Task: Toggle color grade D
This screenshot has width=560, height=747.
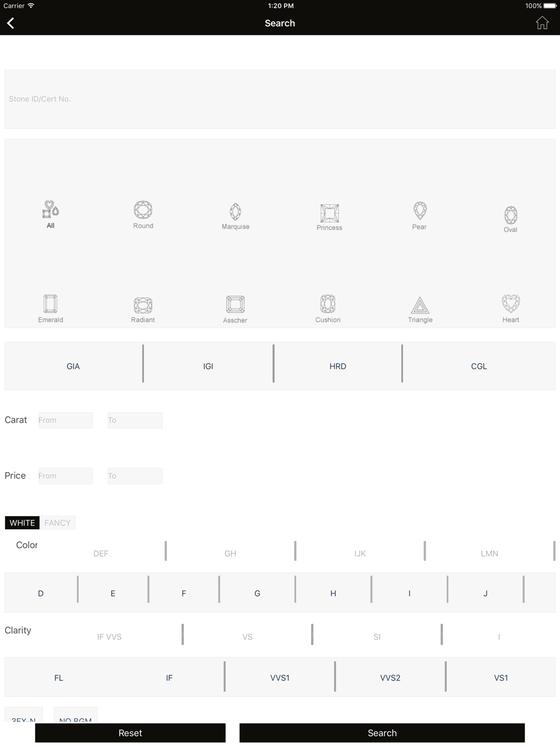Action: click(x=41, y=593)
